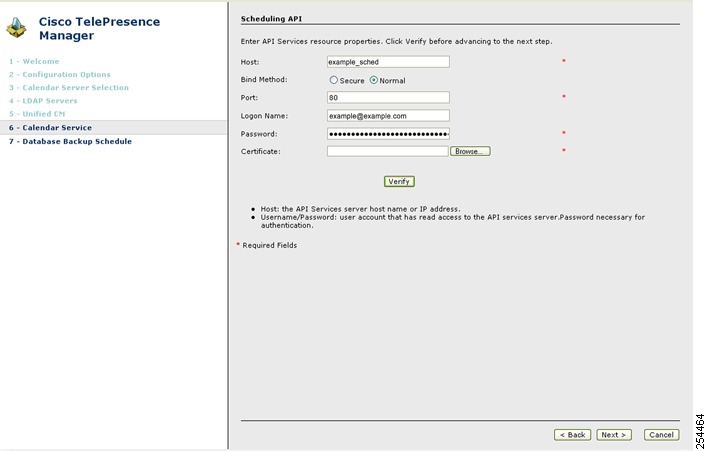
Task: Click the empty Certificate field
Action: (x=388, y=151)
